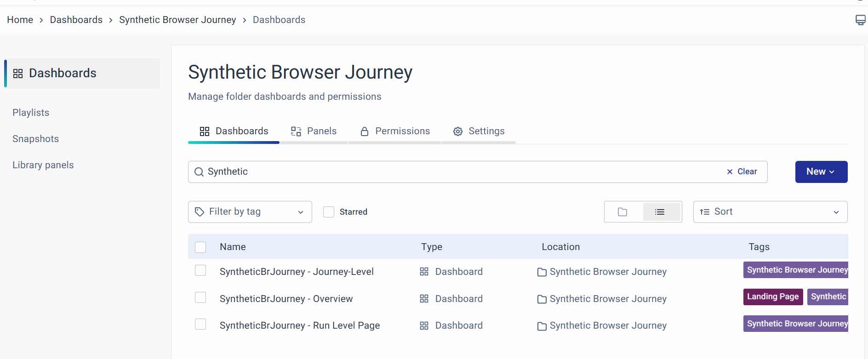Click the search magnifier icon
This screenshot has height=359, width=868.
[x=199, y=172]
